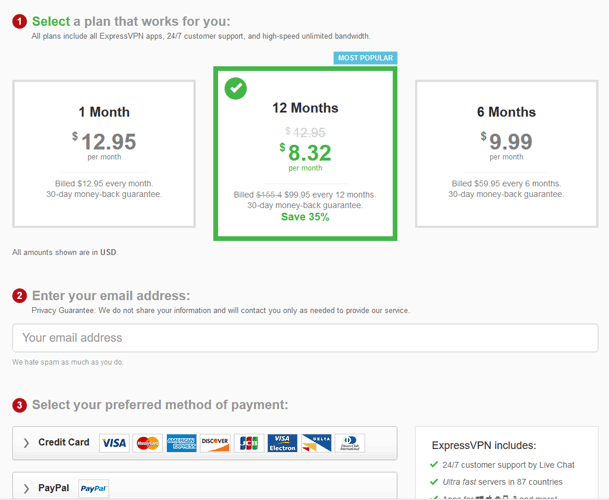Select the 1 Month plan card
The image size is (609, 500).
[x=104, y=154]
